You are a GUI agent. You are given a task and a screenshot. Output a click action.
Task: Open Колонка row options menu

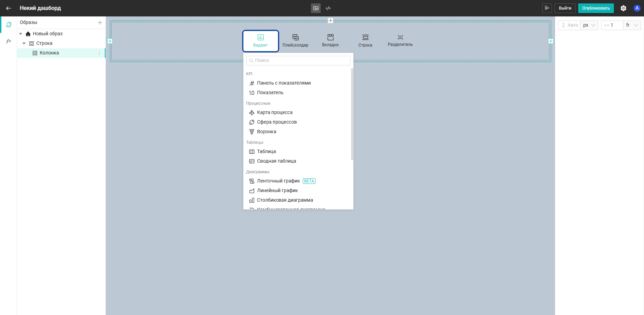point(99,53)
